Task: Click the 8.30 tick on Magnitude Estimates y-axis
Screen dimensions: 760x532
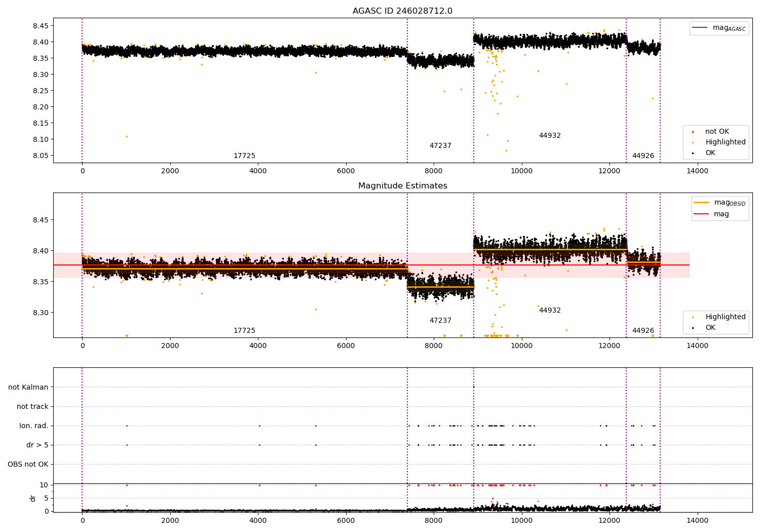Action: click(41, 313)
